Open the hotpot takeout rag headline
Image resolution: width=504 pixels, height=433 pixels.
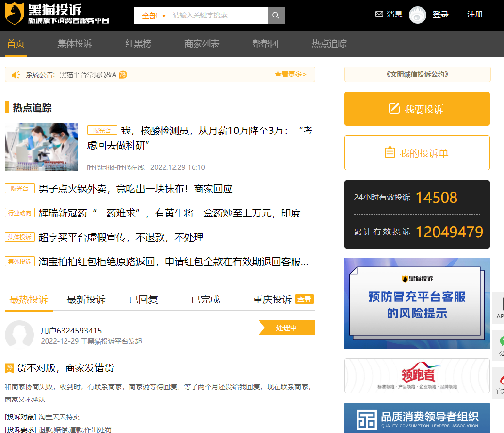point(135,189)
